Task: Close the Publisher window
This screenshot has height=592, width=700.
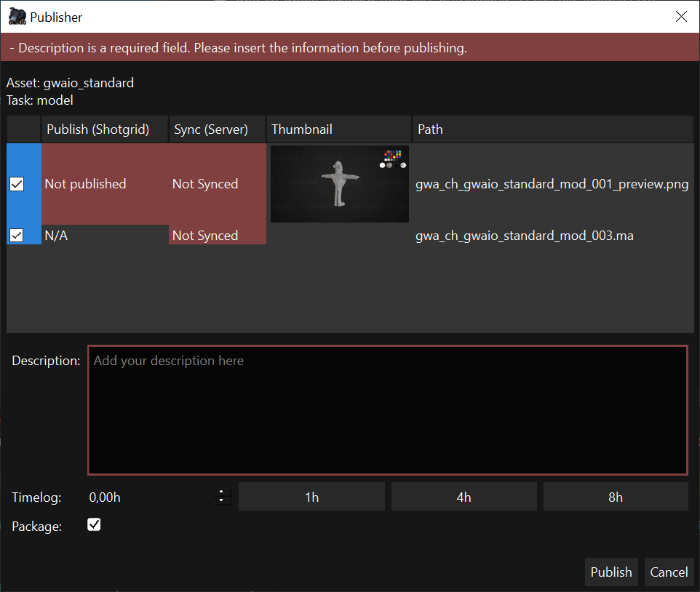Action: pos(681,17)
